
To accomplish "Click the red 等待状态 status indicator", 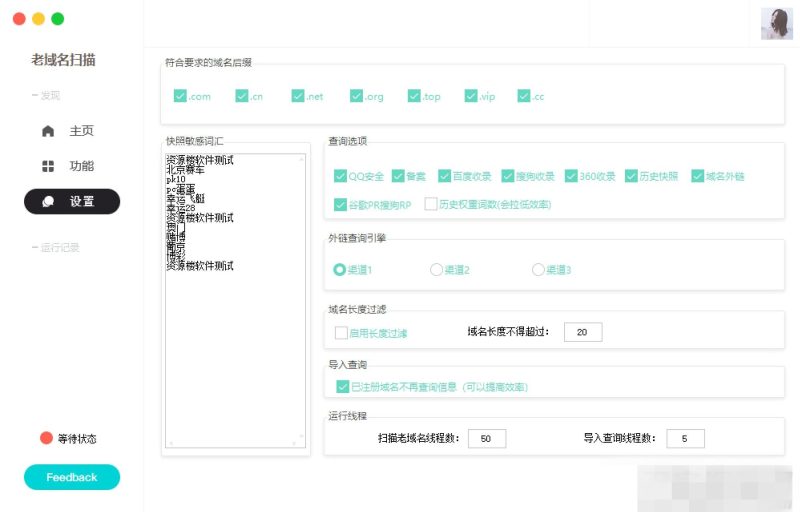I will point(46,438).
